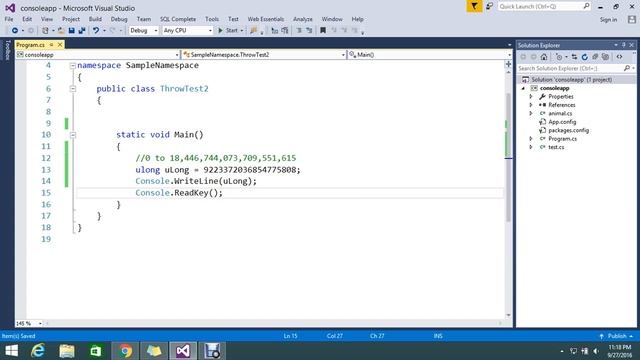Undo the last edit with the Undo arrow
Viewport: 640px width, 360px height.
pos(96,31)
